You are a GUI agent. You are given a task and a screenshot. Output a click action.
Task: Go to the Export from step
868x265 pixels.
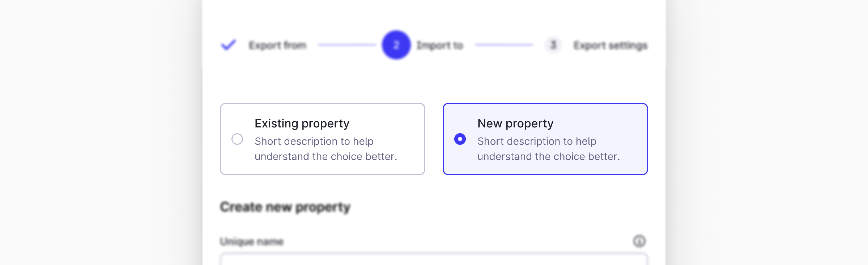pyautogui.click(x=277, y=45)
